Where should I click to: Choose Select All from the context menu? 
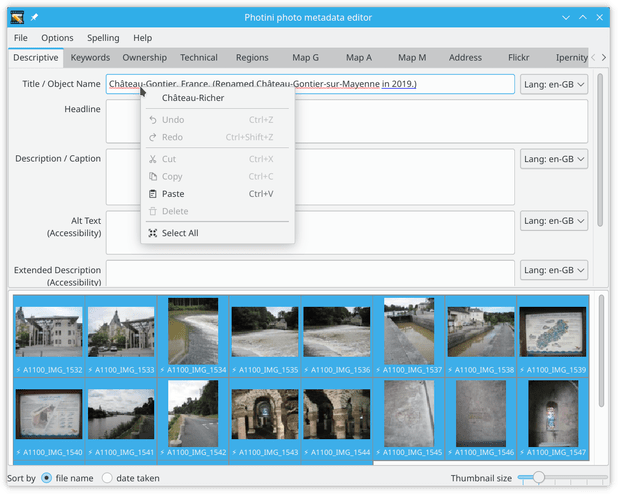(x=218, y=233)
